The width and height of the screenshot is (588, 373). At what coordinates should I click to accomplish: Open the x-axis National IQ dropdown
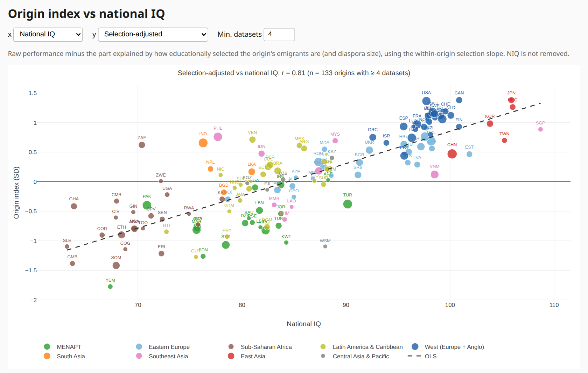[48, 35]
